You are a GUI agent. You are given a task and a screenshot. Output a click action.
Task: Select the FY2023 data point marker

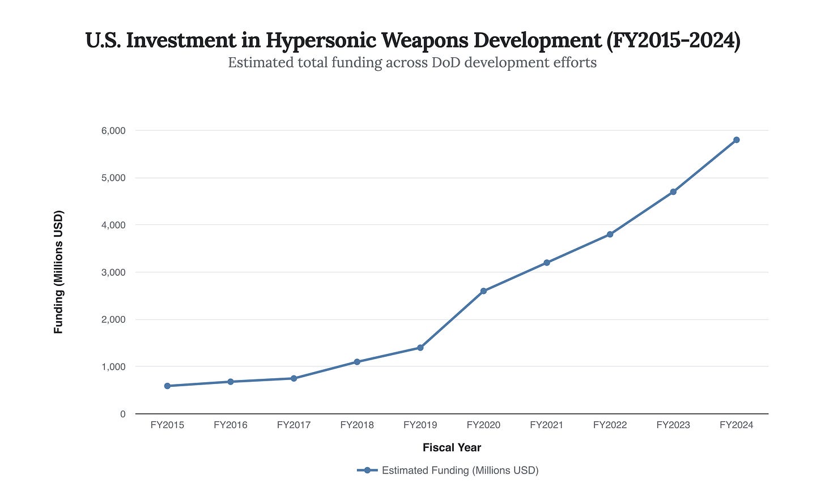pos(672,191)
